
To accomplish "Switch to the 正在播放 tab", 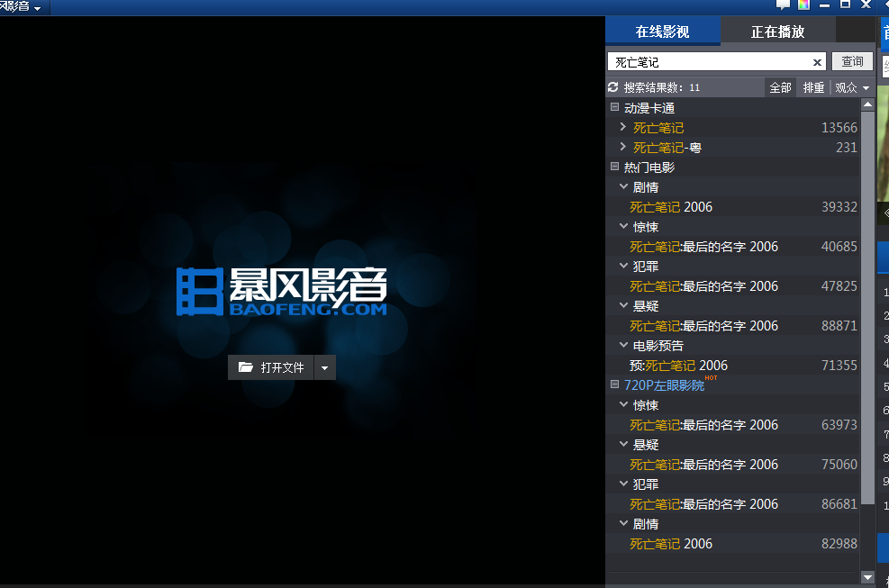I will 777,32.
